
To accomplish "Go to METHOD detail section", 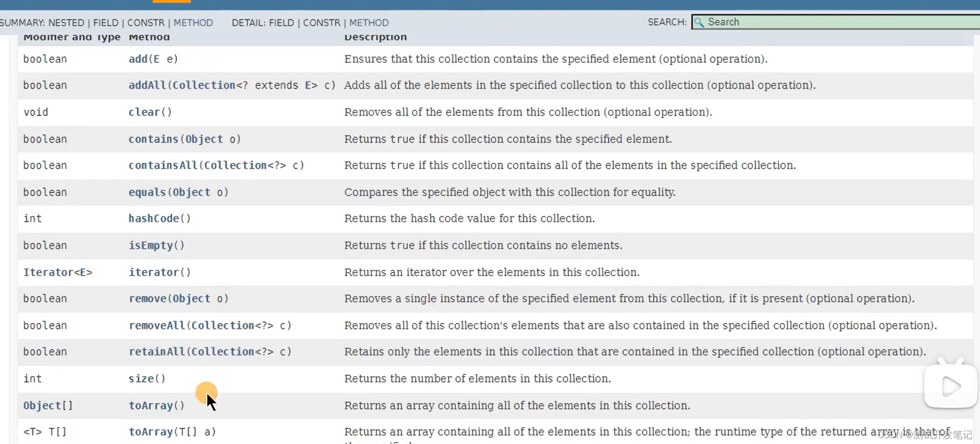I will click(369, 23).
